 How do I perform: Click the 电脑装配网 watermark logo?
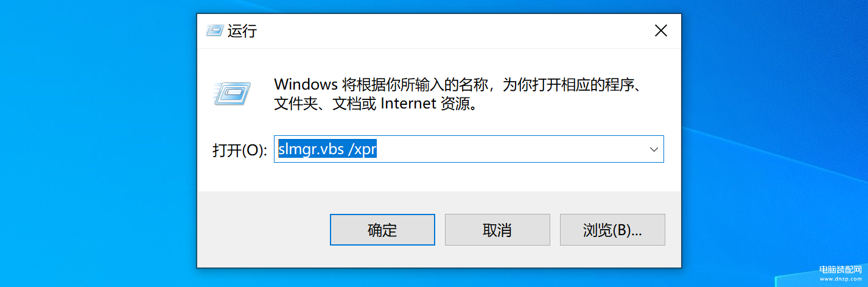pos(840,269)
